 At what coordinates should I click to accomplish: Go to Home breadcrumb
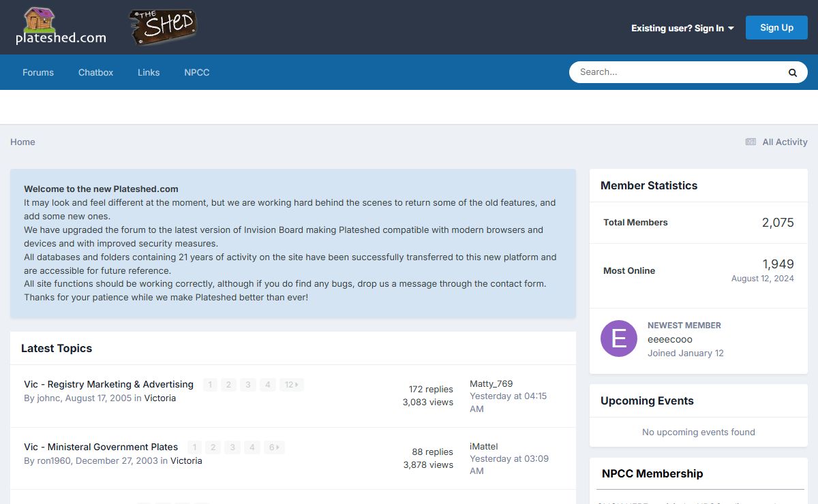click(x=22, y=142)
